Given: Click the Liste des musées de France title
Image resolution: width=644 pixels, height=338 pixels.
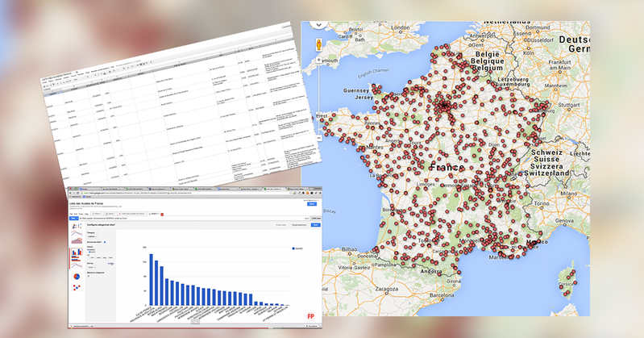Looking at the screenshot, I should point(86,203).
